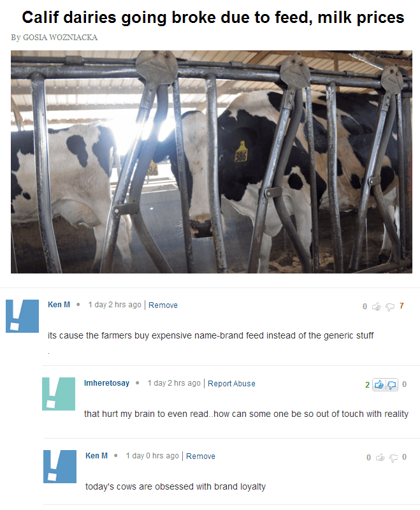The image size is (420, 510).
Task: Click the article headline about Calif dairies
Action: pos(213,17)
